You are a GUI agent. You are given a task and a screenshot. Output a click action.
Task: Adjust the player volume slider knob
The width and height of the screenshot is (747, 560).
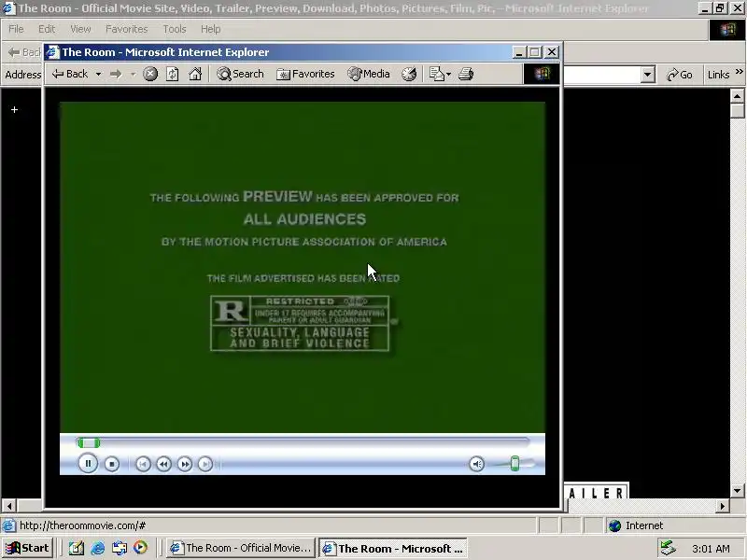[514, 463]
